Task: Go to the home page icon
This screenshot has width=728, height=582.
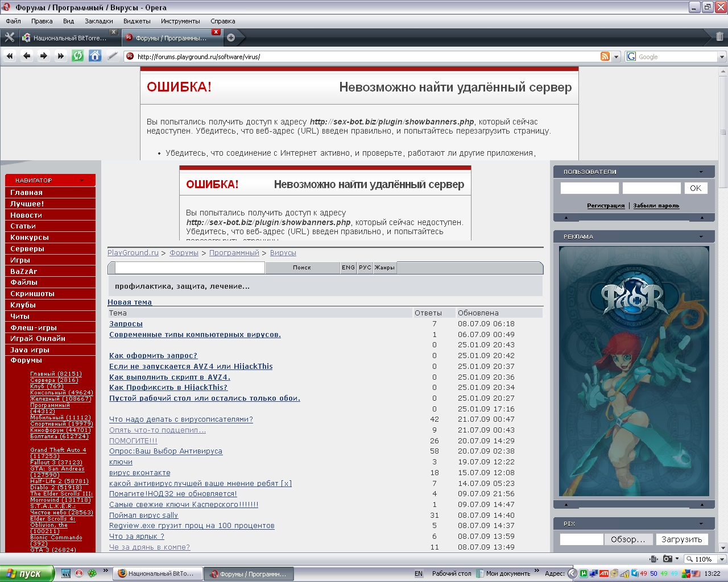Action: [x=95, y=56]
